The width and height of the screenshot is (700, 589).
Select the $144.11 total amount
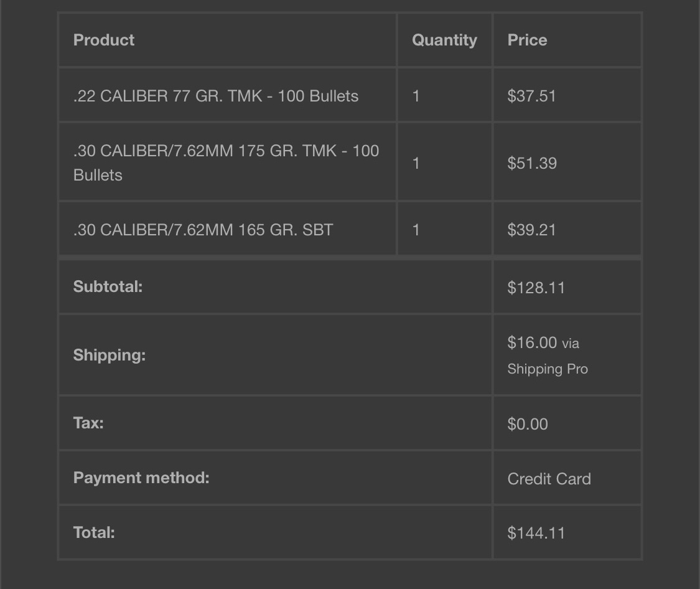(x=536, y=533)
